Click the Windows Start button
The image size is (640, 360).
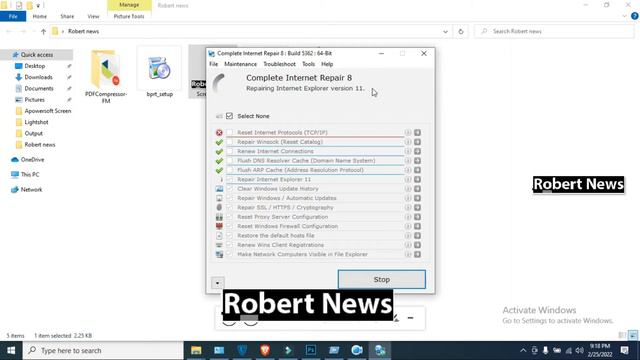pyautogui.click(x=11, y=350)
